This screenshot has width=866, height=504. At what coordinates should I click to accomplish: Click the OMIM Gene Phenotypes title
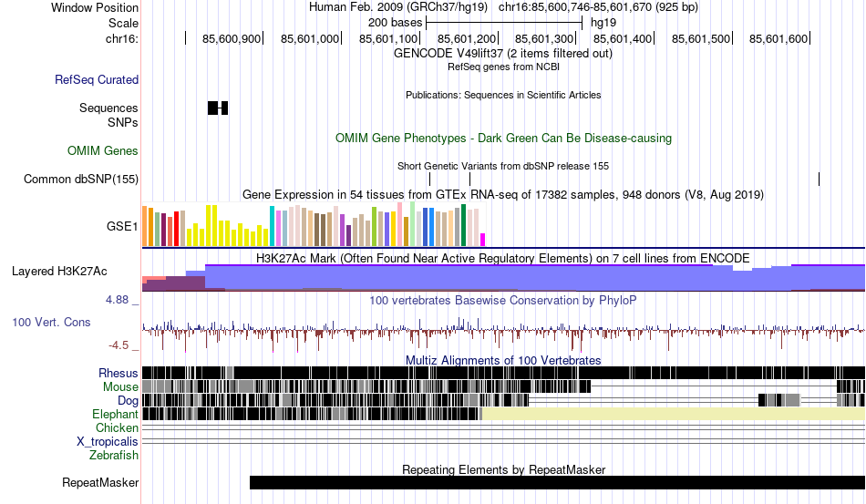pyautogui.click(x=503, y=138)
